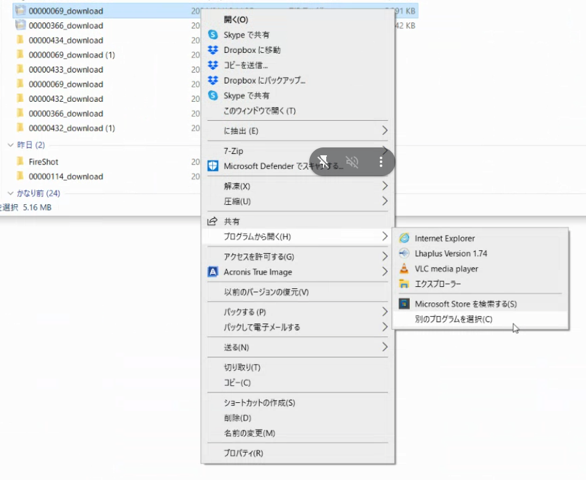Expand the パックして電子メールする submenu arrow
This screenshot has width=586, height=480.
tap(385, 327)
